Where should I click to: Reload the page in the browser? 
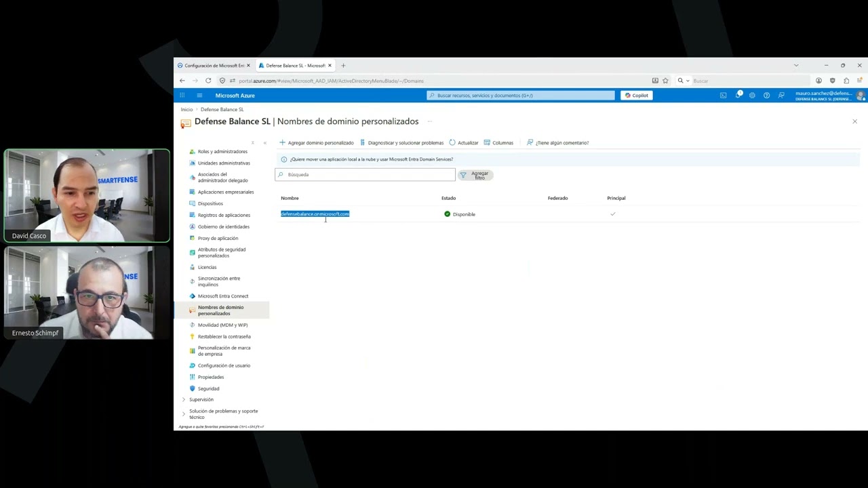coord(208,81)
